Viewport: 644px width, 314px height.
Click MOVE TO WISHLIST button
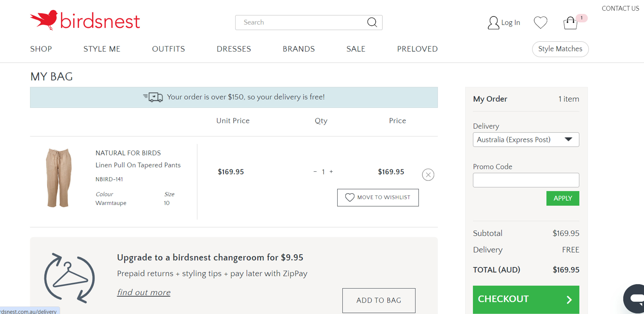[x=378, y=197]
